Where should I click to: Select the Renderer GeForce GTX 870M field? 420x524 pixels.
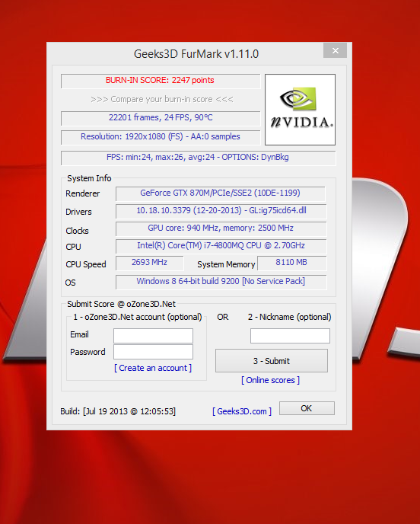pos(221,193)
